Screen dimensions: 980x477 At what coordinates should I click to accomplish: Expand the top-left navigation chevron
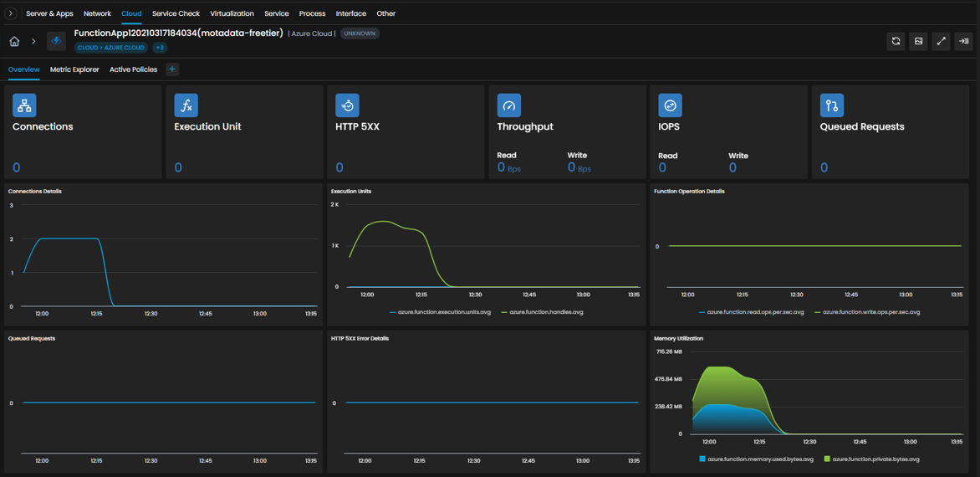[x=11, y=13]
